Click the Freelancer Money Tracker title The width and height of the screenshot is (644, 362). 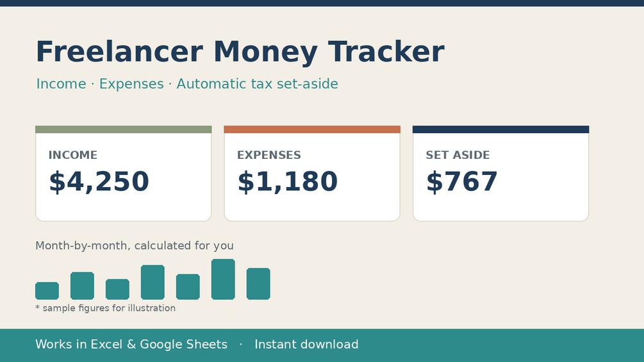click(x=240, y=52)
